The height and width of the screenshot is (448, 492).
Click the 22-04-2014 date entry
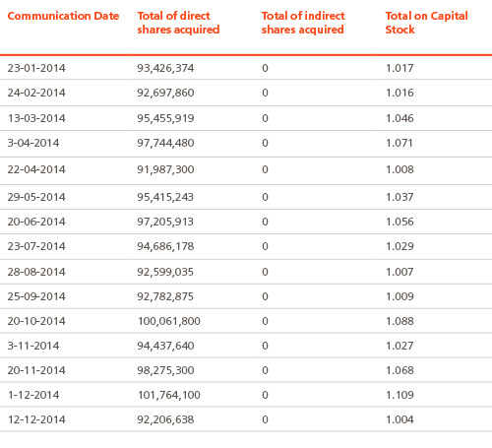pyautogui.click(x=36, y=169)
